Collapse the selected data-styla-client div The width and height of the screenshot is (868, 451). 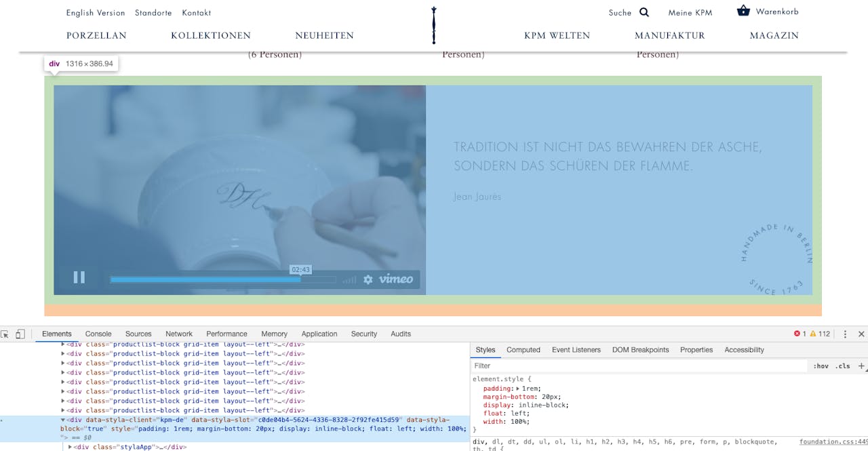[x=63, y=420]
